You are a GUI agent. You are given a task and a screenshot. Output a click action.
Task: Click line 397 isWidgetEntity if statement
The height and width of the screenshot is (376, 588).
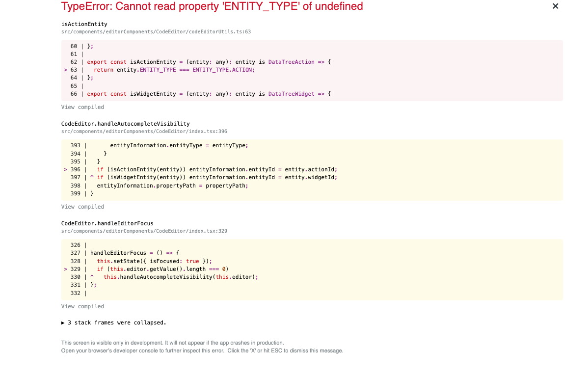pyautogui.click(x=217, y=177)
